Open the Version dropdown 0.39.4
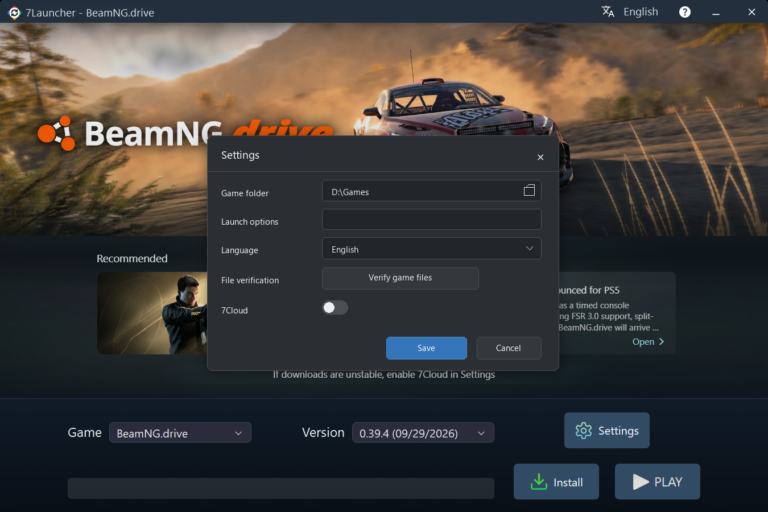768x512 pixels. [x=423, y=433]
